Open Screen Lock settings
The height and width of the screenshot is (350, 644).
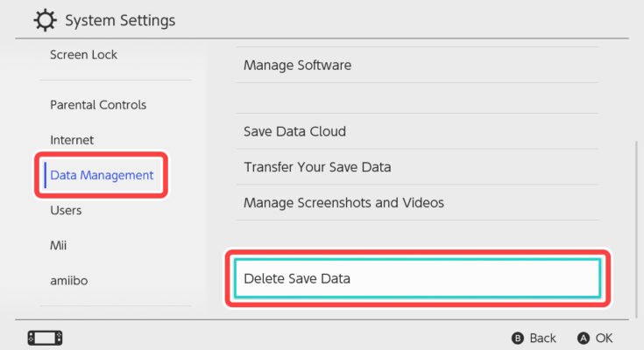(x=83, y=54)
